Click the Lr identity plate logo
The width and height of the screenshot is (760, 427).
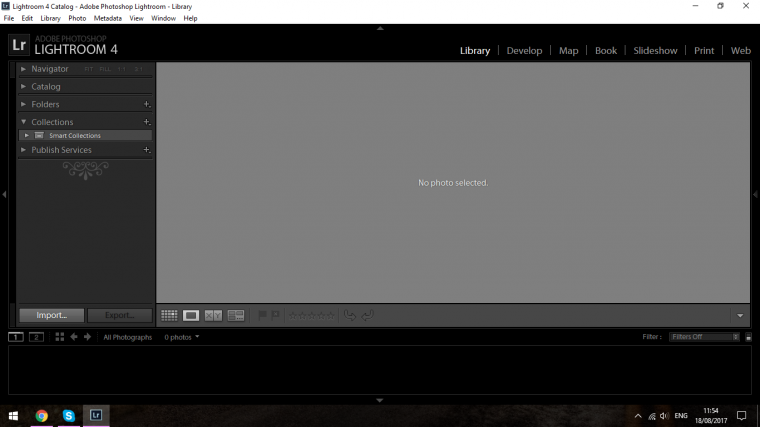pos(19,45)
